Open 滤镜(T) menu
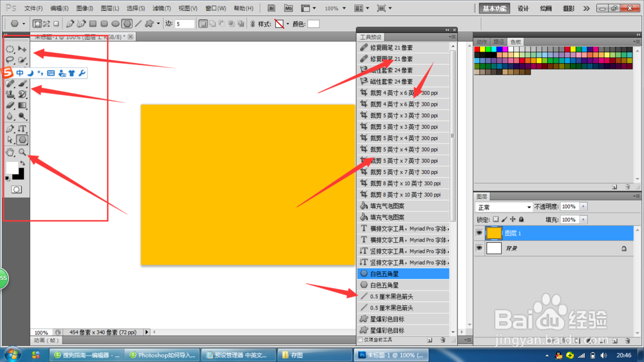The height and width of the screenshot is (362, 644). tap(162, 8)
